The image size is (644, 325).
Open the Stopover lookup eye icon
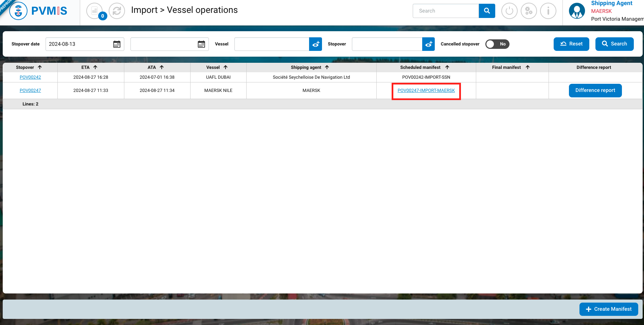coord(428,44)
